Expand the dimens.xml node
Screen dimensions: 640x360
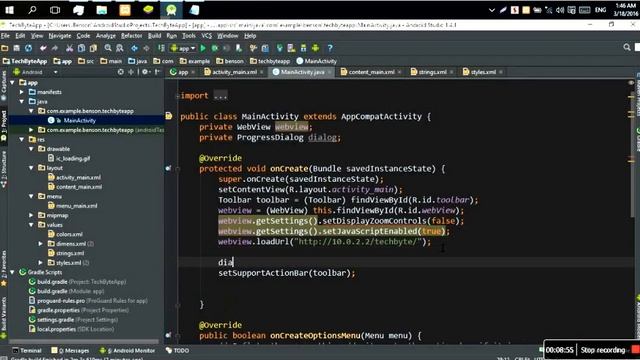click(41, 244)
